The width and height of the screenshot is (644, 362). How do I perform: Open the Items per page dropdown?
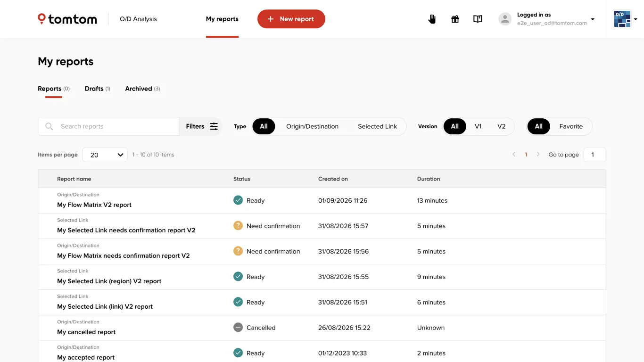105,155
